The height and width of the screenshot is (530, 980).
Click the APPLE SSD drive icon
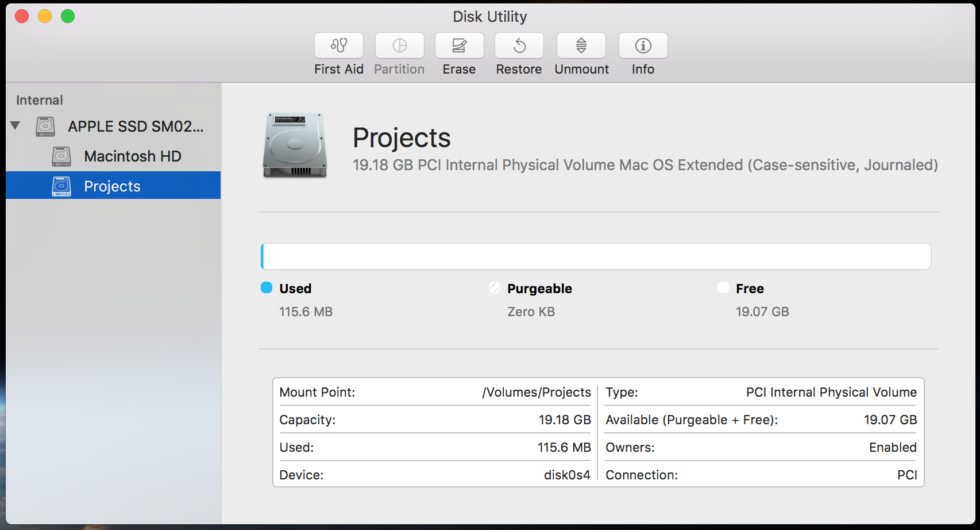coord(45,126)
